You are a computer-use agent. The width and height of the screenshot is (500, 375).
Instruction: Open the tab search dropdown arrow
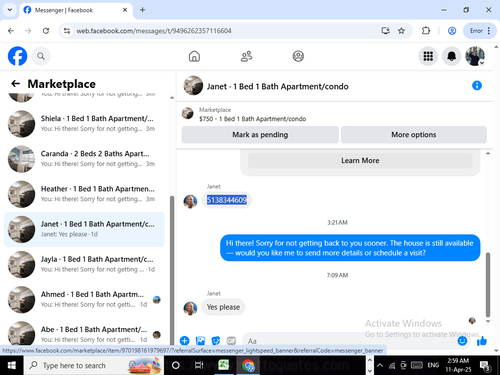tap(10, 10)
